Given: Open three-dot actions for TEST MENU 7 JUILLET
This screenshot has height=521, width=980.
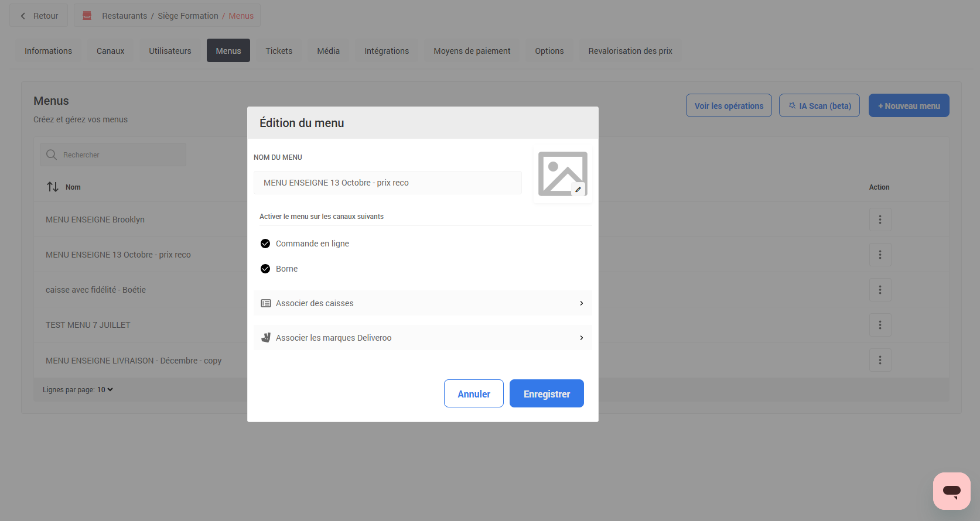Looking at the screenshot, I should (x=880, y=325).
